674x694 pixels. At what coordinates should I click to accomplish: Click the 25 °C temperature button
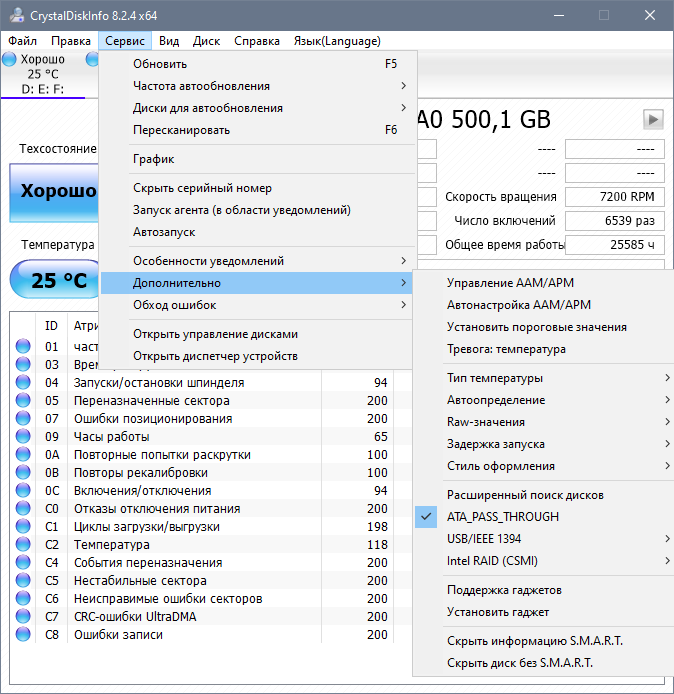tap(57, 280)
